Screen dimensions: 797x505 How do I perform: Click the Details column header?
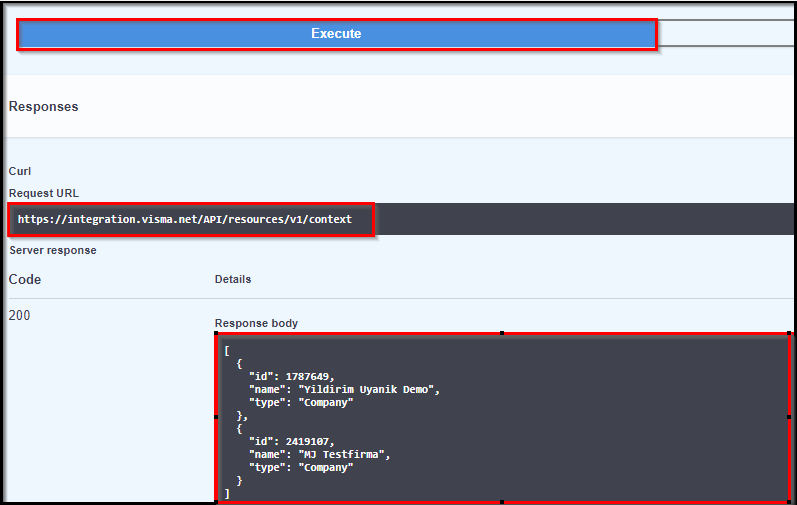click(233, 279)
